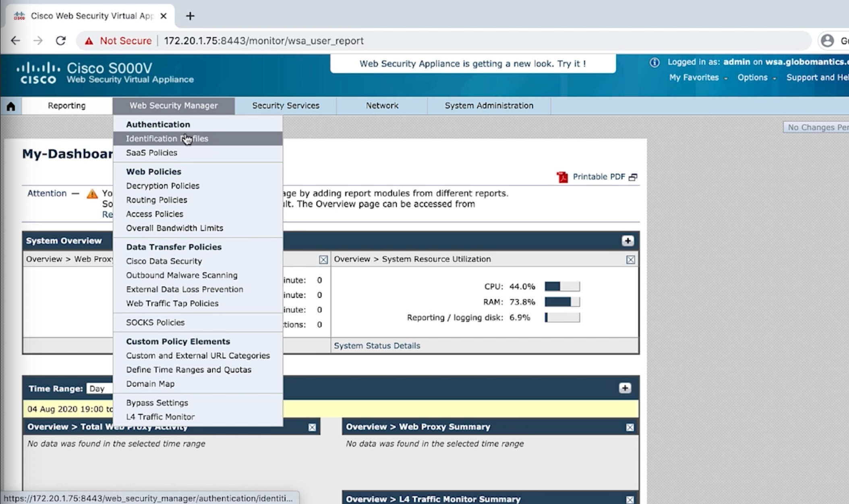Screen dimensions: 849x504
Task: Close the System Resource Utilization module
Action: (x=631, y=260)
